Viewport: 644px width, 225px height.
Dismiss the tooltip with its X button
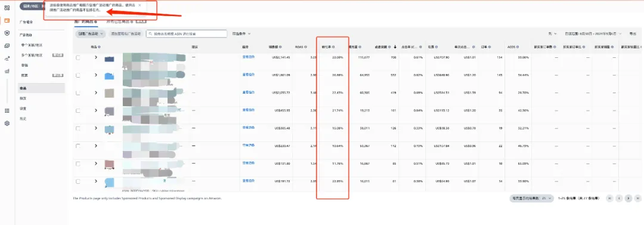[x=140, y=5]
